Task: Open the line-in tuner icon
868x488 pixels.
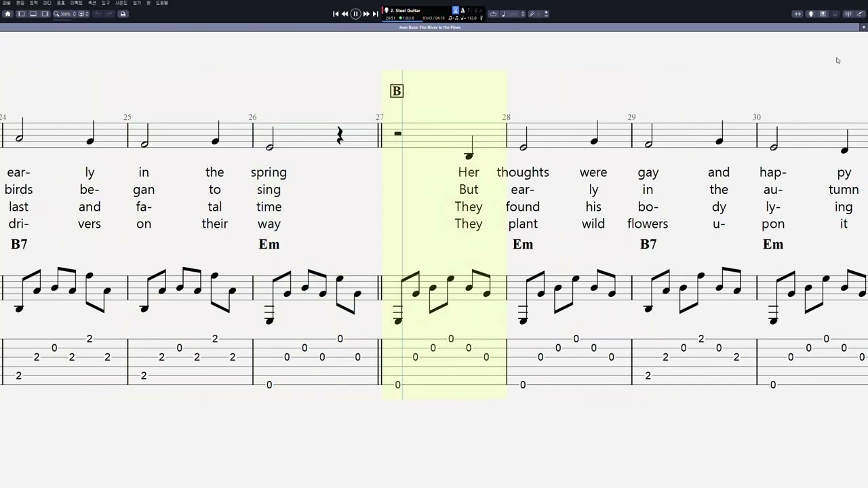Action: click(532, 14)
